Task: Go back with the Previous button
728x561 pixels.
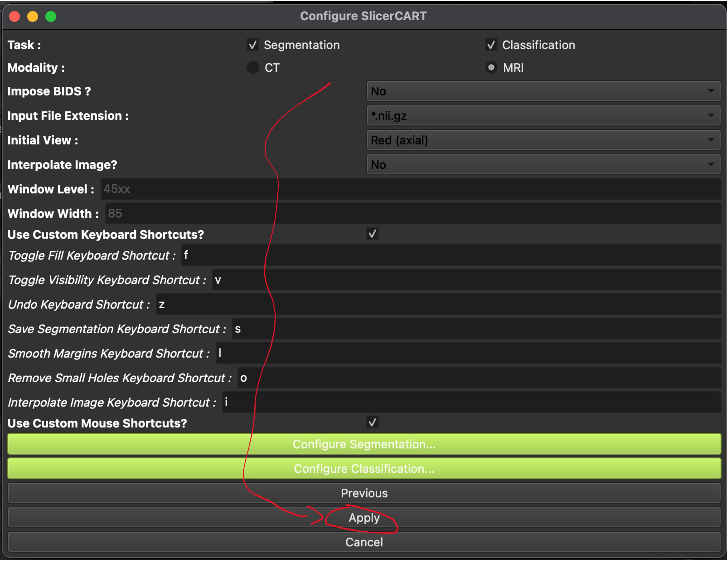Action: click(x=364, y=493)
